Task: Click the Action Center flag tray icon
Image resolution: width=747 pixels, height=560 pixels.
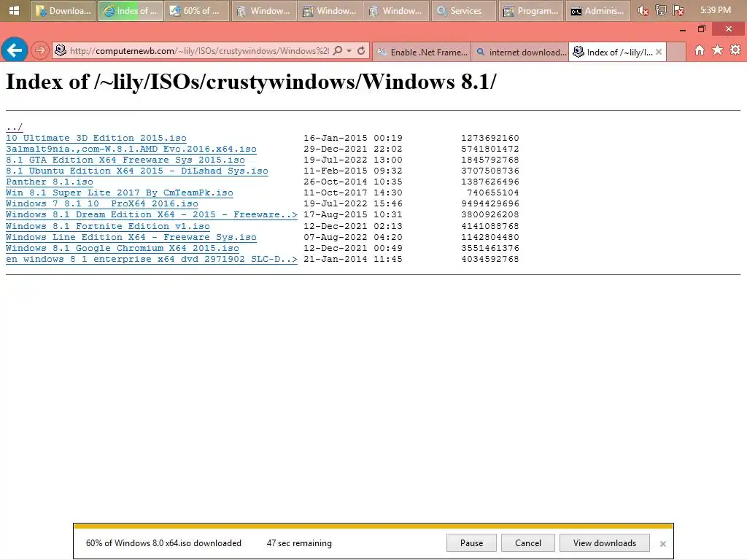Action: point(679,10)
